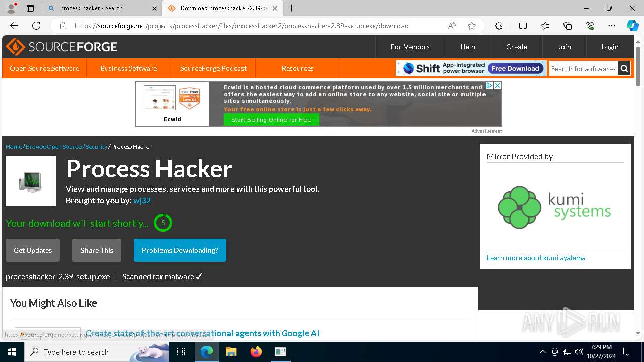Click the address bar URL
Screen dimensions: 644x362
pos(242,26)
